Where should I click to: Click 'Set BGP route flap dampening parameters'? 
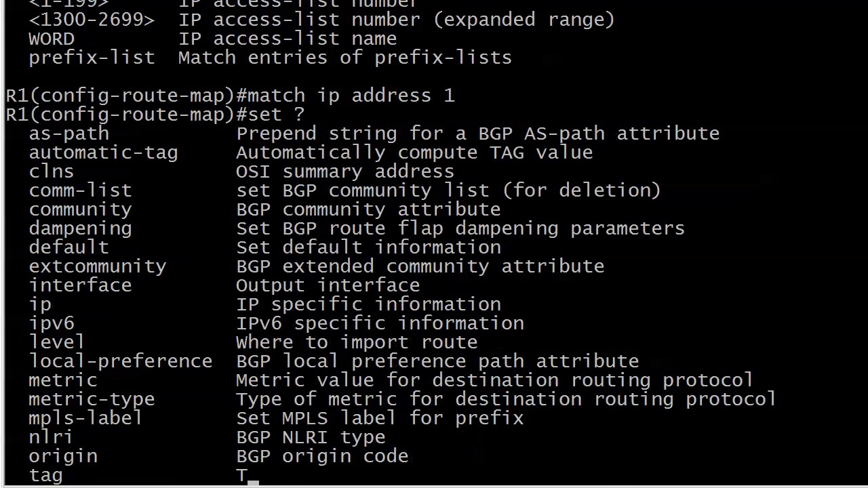[460, 228]
